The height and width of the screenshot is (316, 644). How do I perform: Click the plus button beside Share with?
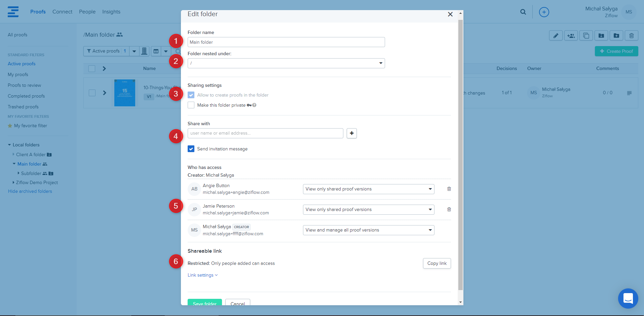tap(351, 133)
